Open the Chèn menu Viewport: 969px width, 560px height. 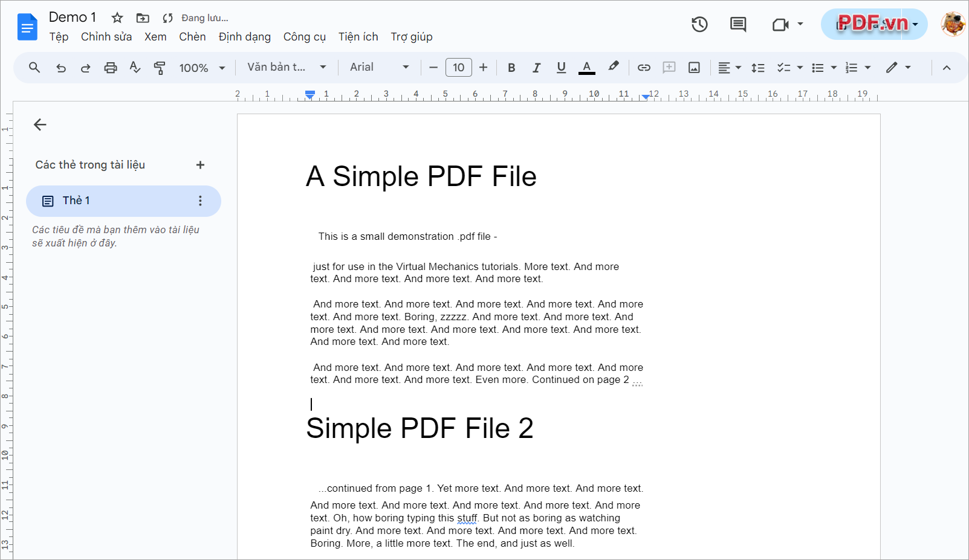[x=192, y=37]
